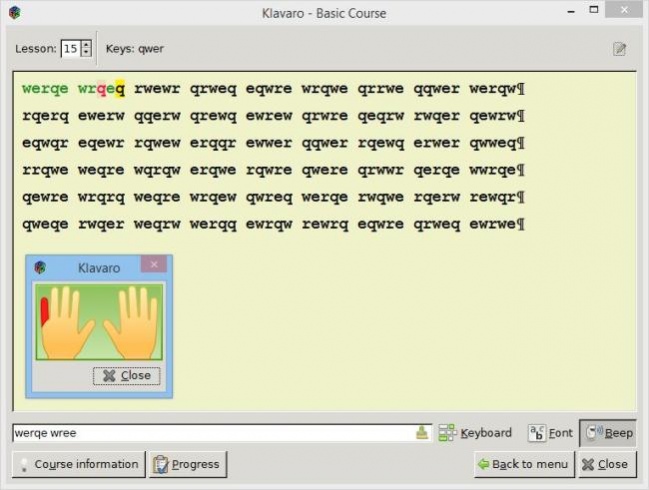Increase the lesson number with the up arrow
Viewport: 649px width, 490px height.
point(86,45)
